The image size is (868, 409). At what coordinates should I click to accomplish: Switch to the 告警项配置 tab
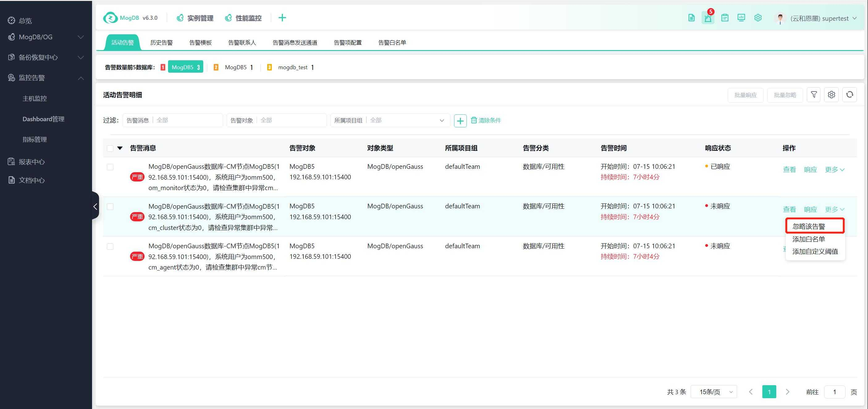(348, 42)
